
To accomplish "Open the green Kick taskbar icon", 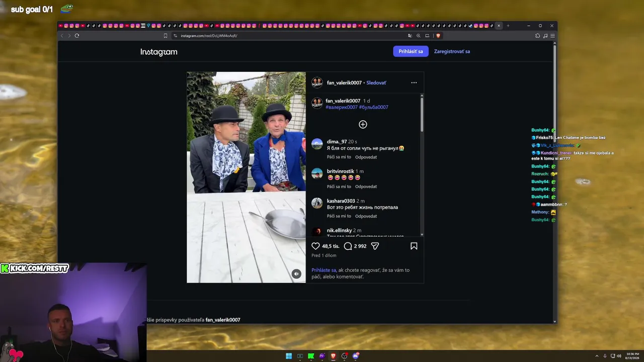I will point(311,356).
